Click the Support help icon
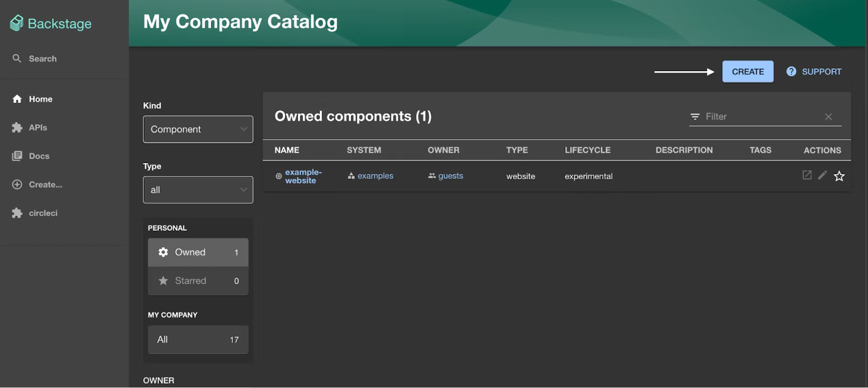 tap(791, 72)
